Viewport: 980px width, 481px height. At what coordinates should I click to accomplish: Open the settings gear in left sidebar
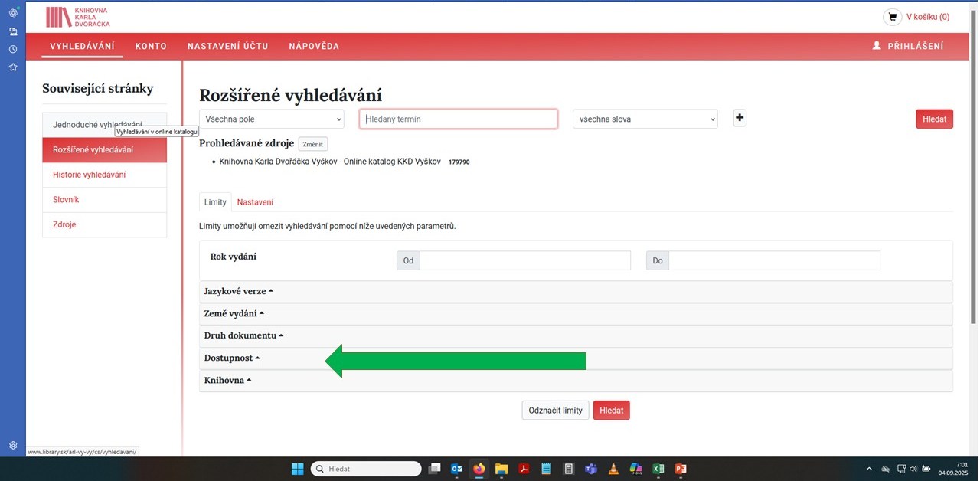click(13, 445)
